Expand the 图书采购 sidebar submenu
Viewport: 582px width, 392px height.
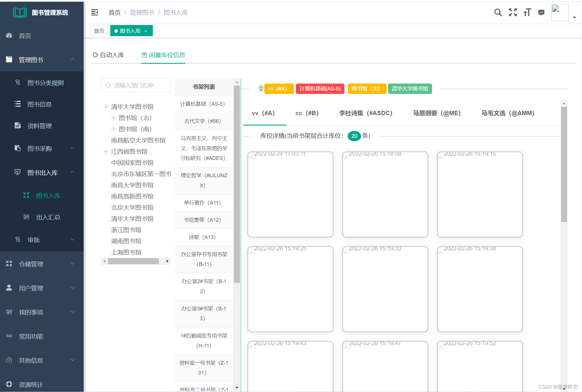click(72, 148)
